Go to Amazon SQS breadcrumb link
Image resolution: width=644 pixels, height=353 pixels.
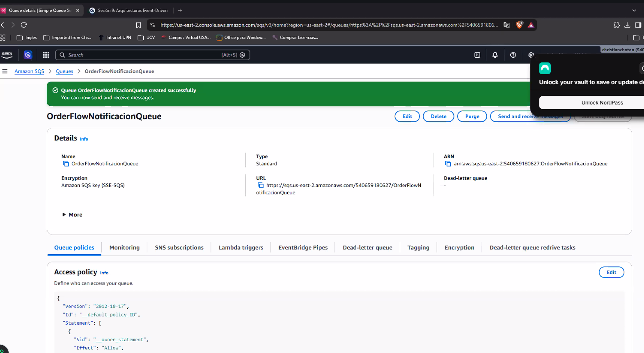29,71
